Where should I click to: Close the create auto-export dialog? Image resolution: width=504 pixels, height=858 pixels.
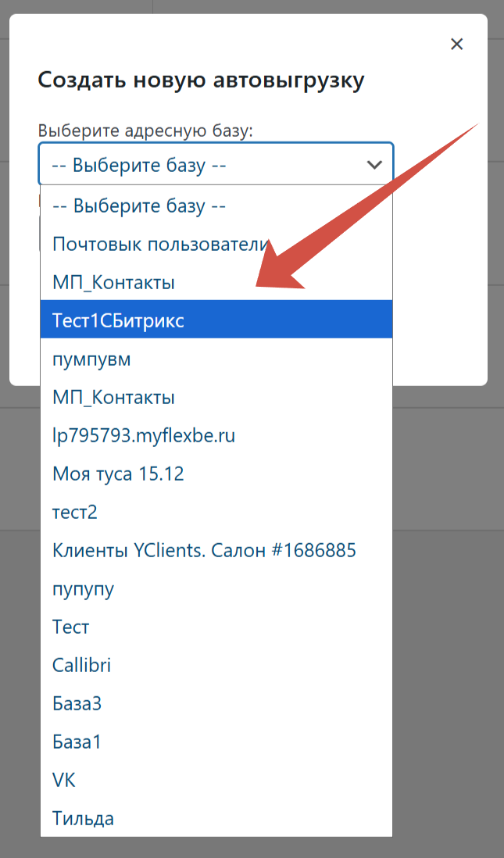[x=457, y=45]
